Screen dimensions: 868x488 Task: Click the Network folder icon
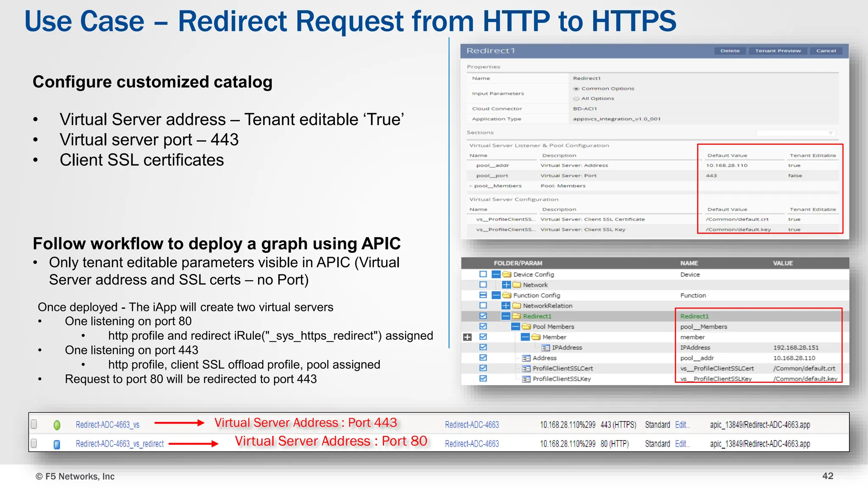point(516,285)
